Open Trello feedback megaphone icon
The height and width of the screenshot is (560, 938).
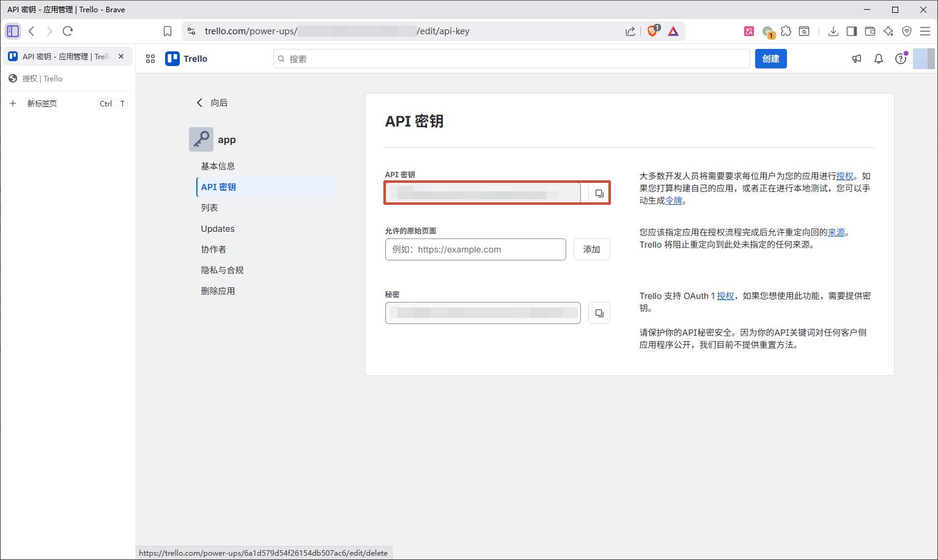click(x=857, y=59)
